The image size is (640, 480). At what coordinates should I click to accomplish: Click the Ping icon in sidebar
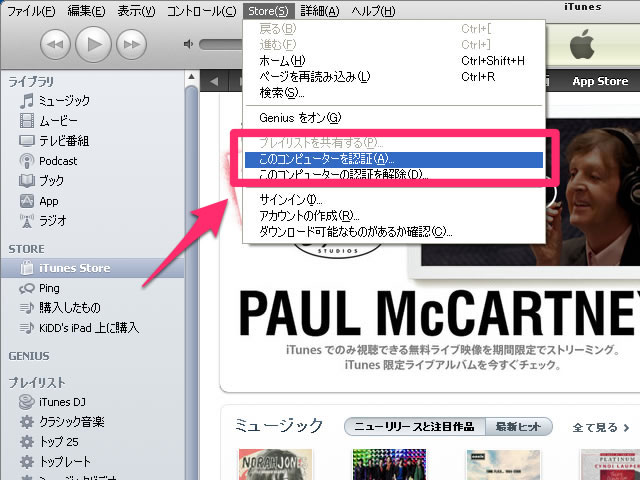27,289
